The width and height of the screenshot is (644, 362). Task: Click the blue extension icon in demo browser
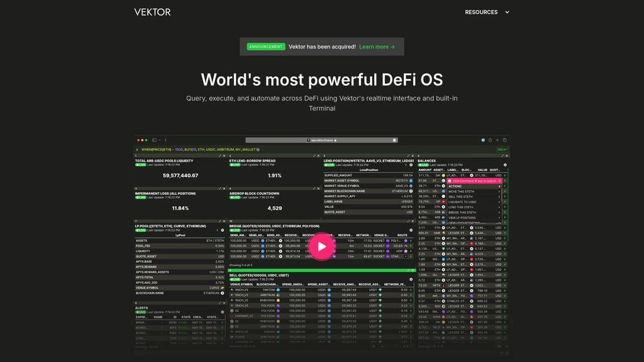483,140
